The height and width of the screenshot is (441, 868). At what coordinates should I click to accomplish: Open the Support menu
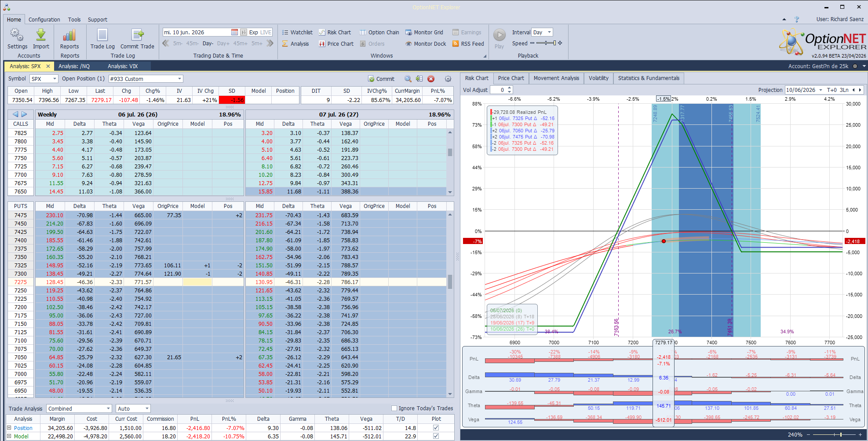click(98, 19)
